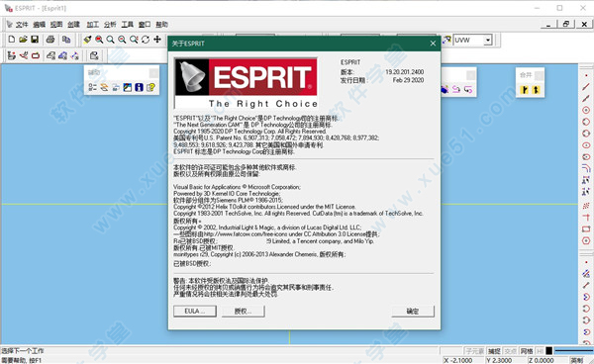
Task: Click the plain magnifier zoom icon
Action: 110,40
